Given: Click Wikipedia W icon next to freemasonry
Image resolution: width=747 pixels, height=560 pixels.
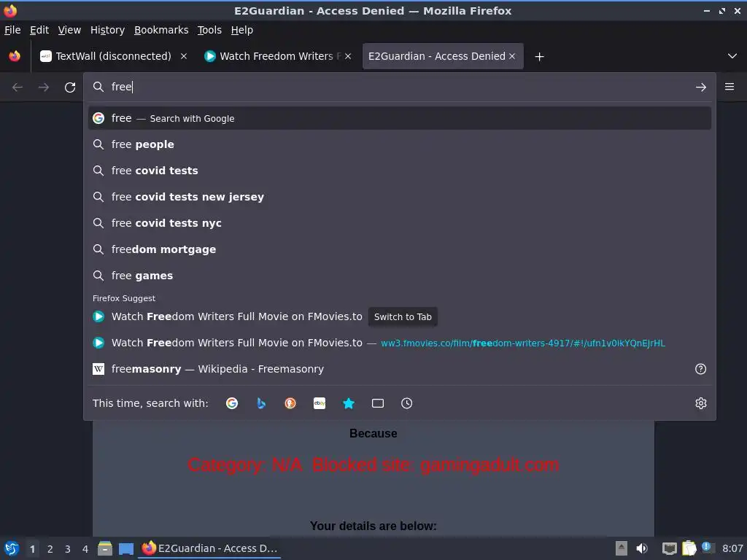Looking at the screenshot, I should click(x=98, y=369).
